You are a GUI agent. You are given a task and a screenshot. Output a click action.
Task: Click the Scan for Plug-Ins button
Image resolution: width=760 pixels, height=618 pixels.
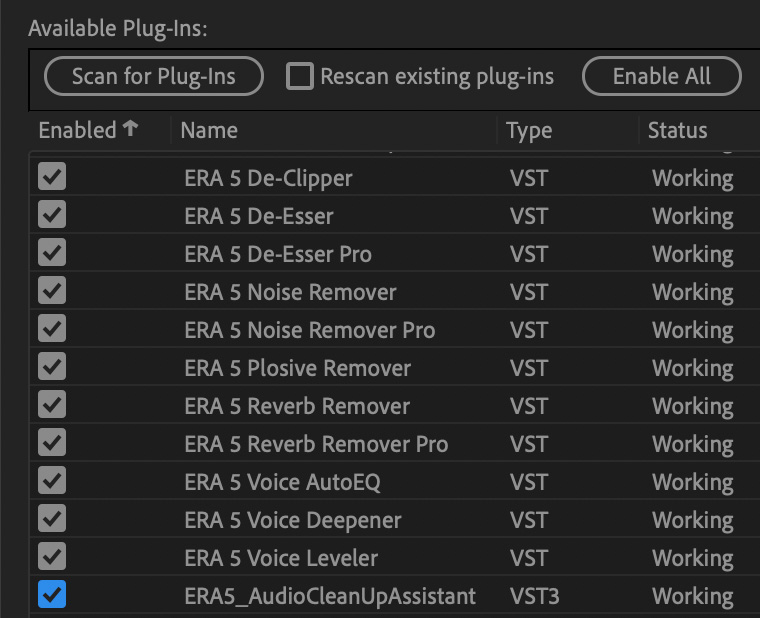154,76
